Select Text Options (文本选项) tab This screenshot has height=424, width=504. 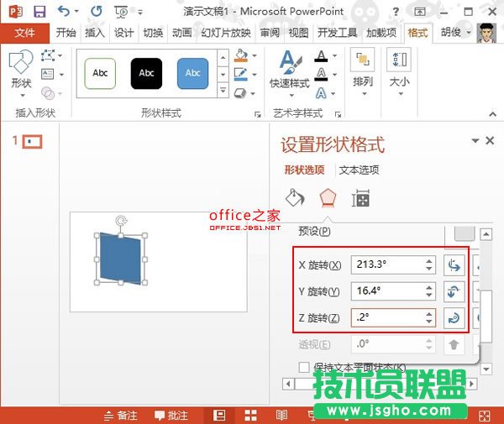(359, 170)
